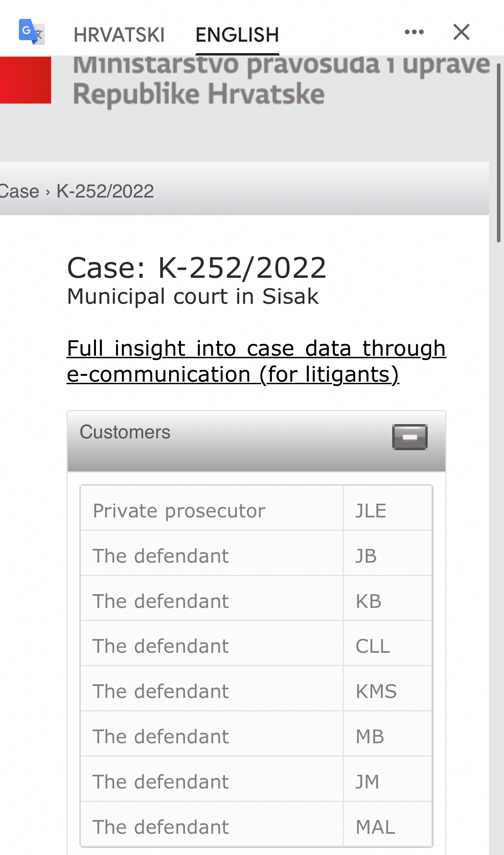
Task: Select the ENGLISH language tab
Action: (x=237, y=35)
